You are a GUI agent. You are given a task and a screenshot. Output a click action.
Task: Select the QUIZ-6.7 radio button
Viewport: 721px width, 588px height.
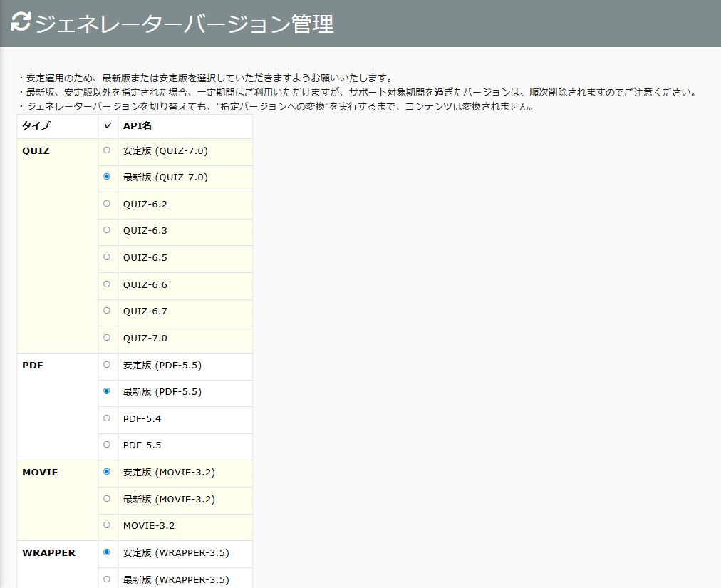click(x=107, y=311)
